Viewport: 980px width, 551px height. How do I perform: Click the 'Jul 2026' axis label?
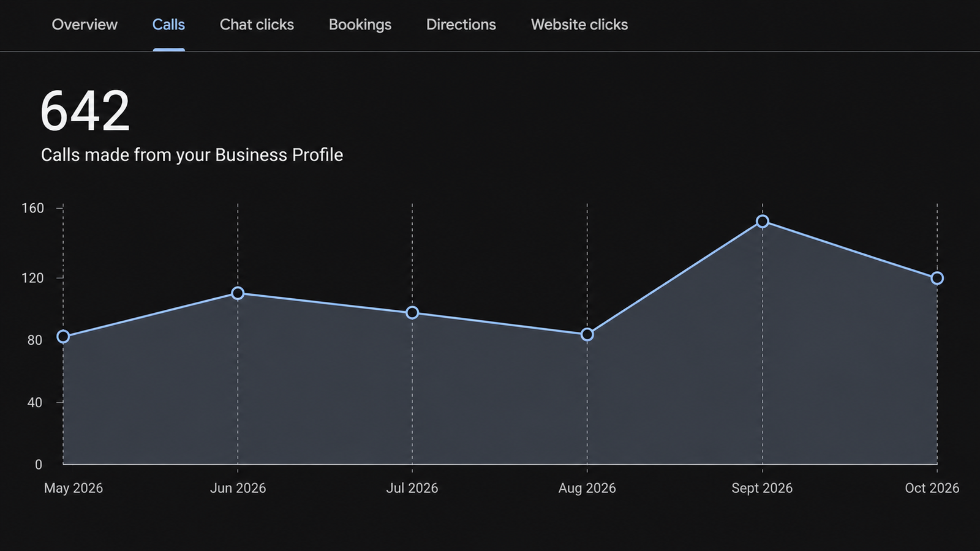point(412,488)
